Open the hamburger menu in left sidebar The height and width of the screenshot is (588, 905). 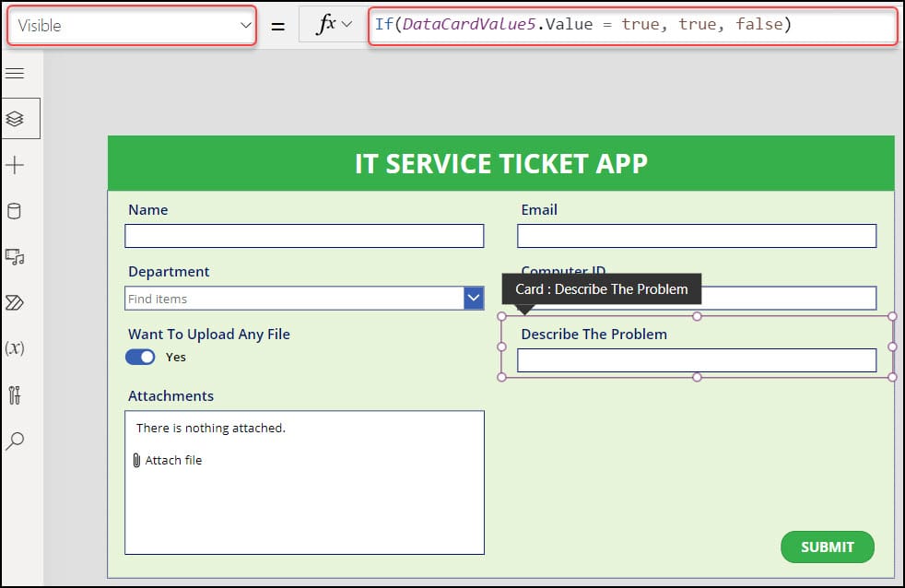pos(15,74)
